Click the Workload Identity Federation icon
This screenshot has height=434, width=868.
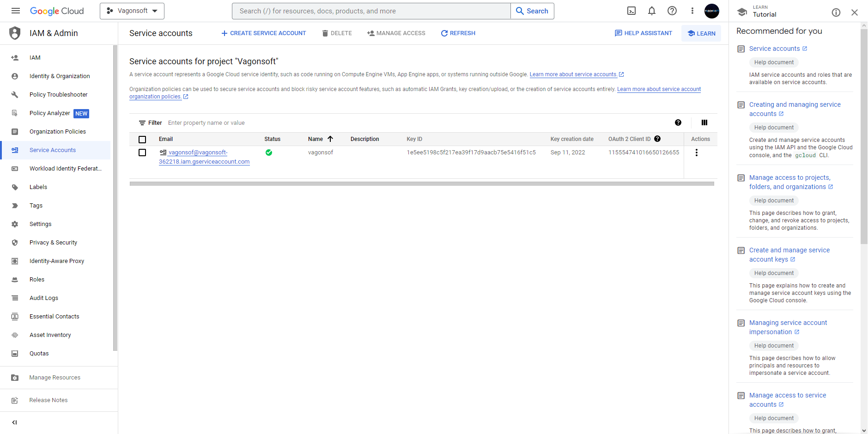click(15, 169)
